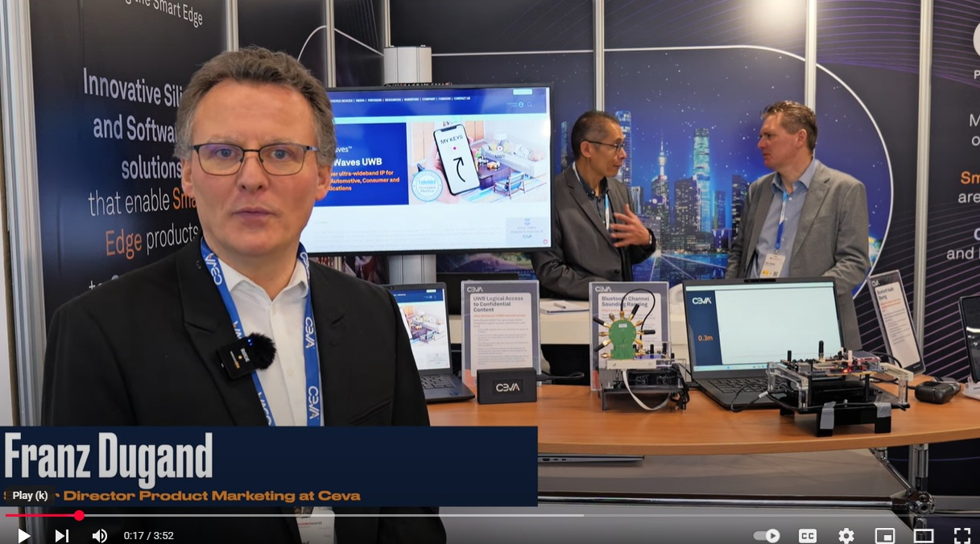The width and height of the screenshot is (980, 544).
Task: Switch to miniplayer mode
Action: pos(884,535)
